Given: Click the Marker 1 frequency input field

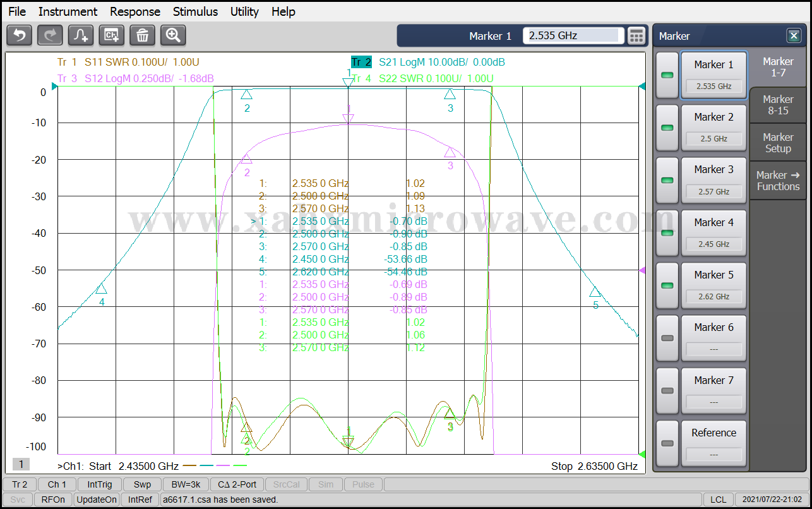Looking at the screenshot, I should coord(573,36).
